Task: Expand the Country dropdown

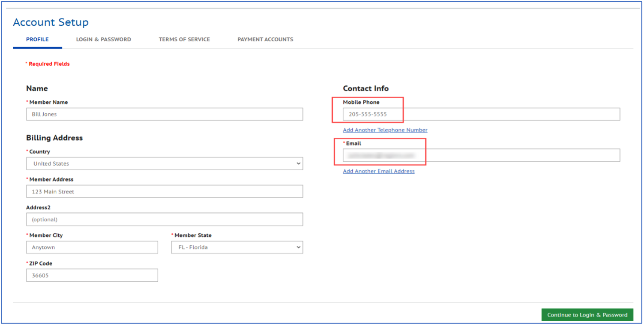Action: [x=164, y=163]
